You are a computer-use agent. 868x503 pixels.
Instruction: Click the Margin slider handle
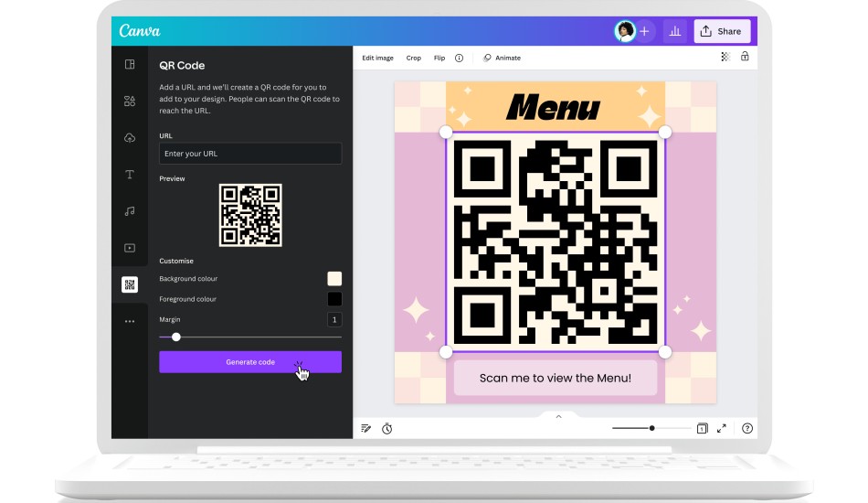click(176, 337)
